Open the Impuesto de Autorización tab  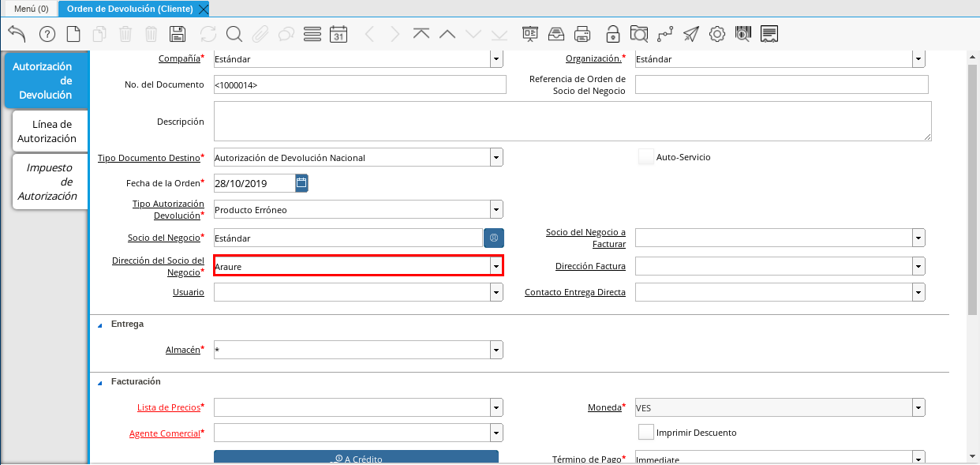(47, 182)
